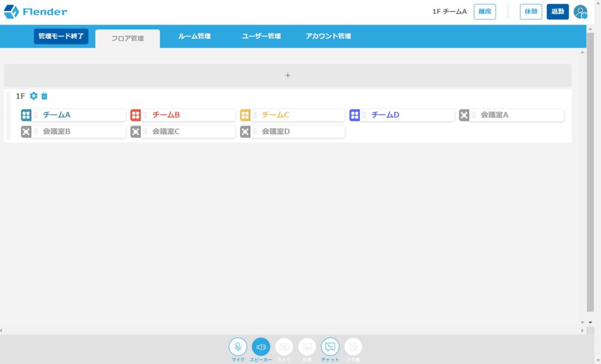601x364 pixels.
Task: Delete floor 1F using the trash icon
Action: [45, 96]
